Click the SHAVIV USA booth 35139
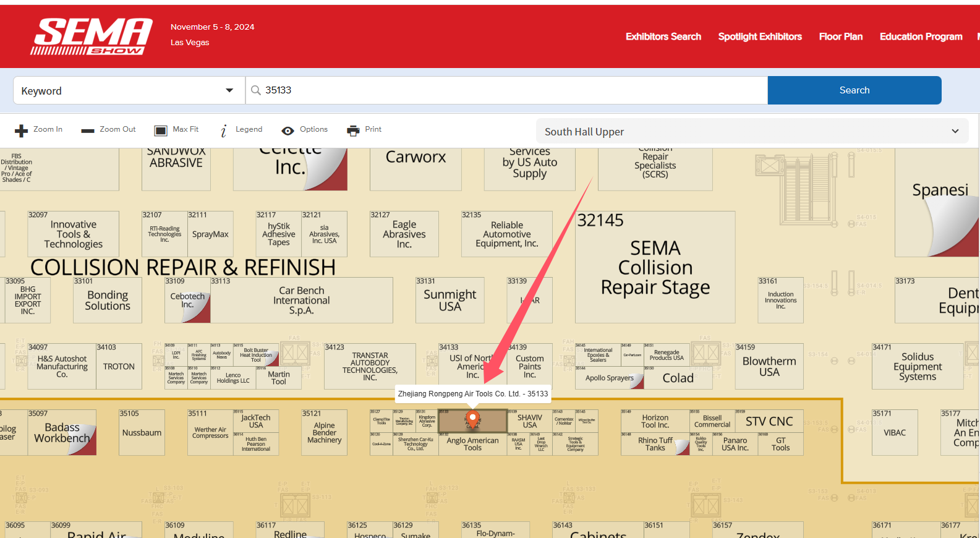 coord(530,421)
